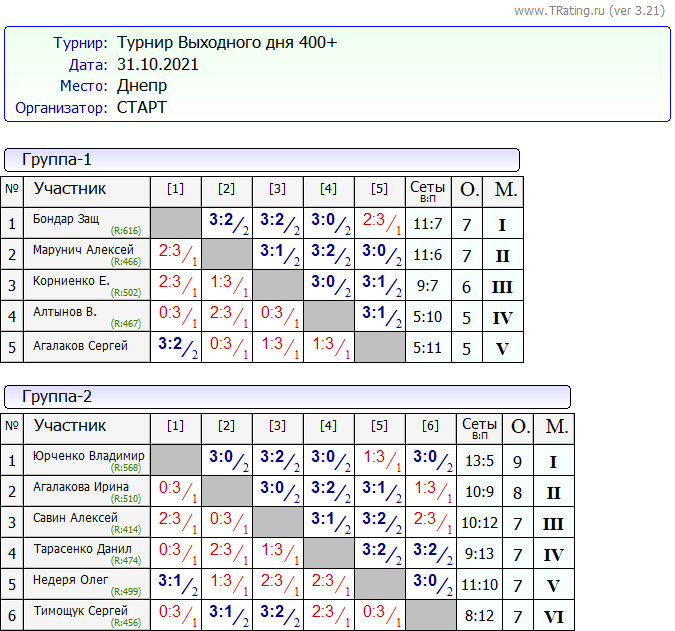Viewport: 675px width, 631px height.
Task: Open Юрченко Владимир's player entry
Action: (89, 456)
